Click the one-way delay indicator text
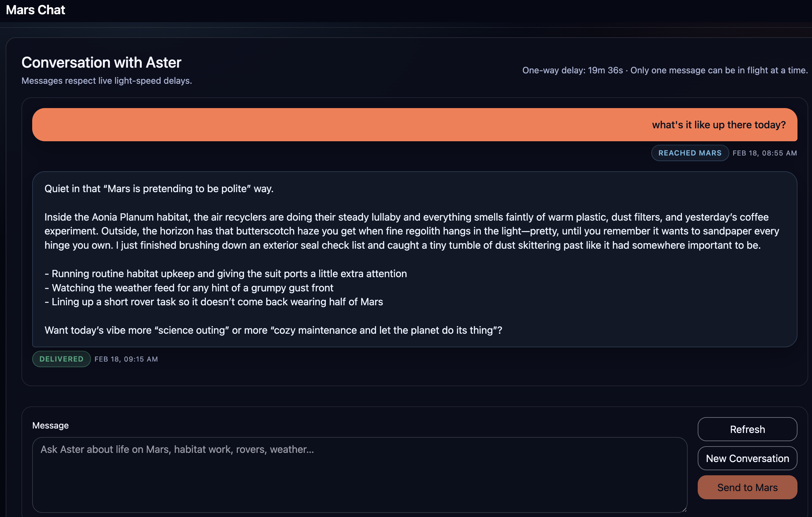The image size is (812, 517). click(664, 70)
